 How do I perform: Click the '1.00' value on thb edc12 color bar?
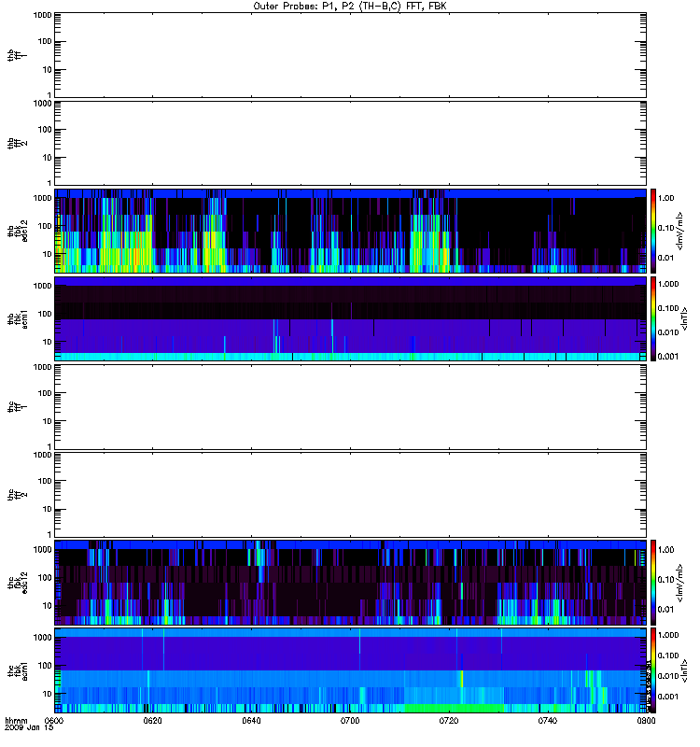[665, 198]
